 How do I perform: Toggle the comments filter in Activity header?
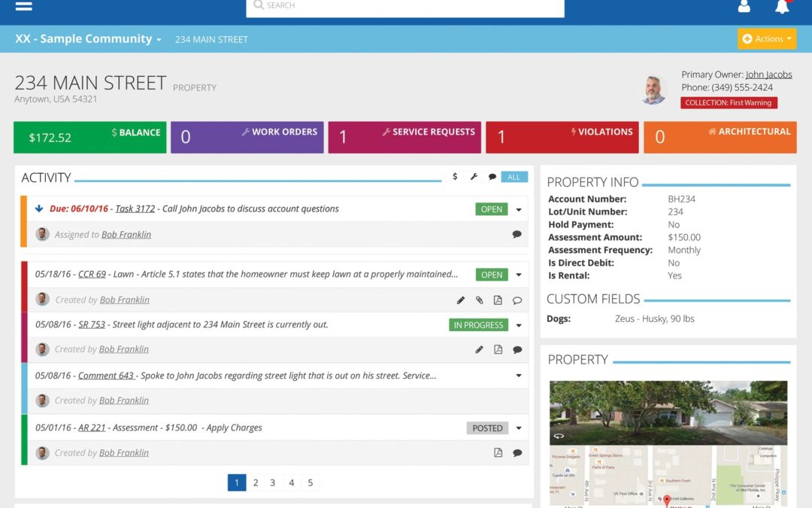(492, 177)
